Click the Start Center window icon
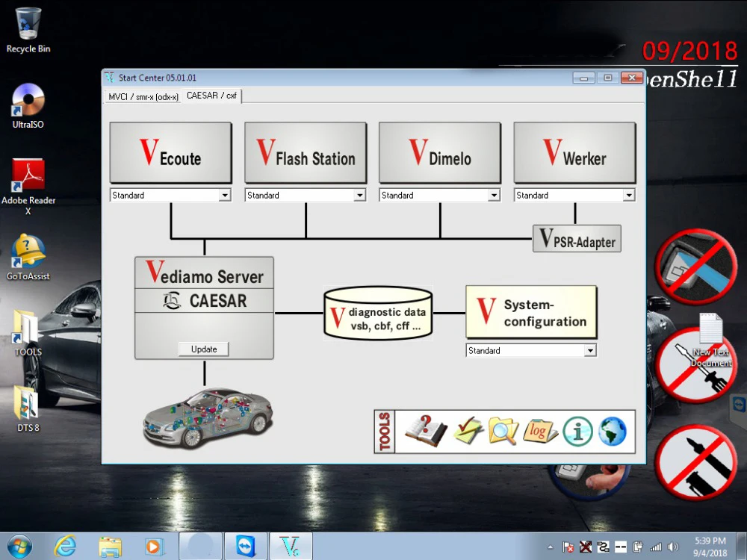The width and height of the screenshot is (747, 560). coord(110,77)
